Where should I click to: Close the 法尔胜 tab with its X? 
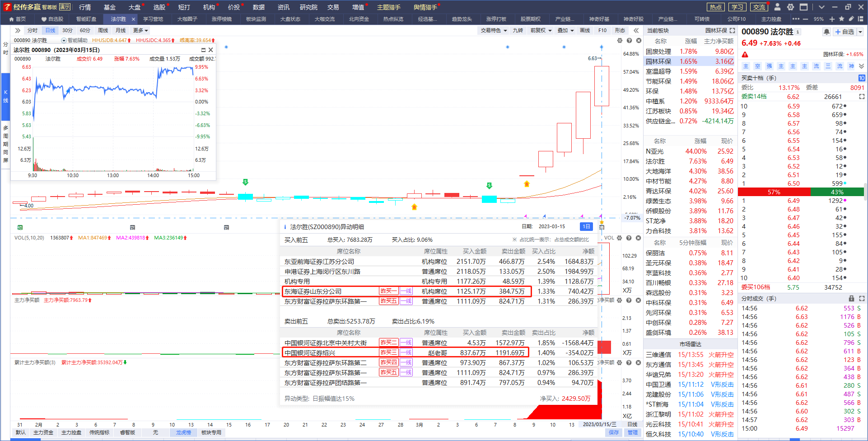point(133,19)
